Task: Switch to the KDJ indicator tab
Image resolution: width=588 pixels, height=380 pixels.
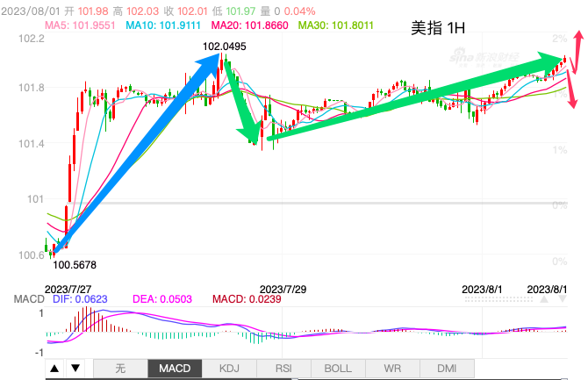Action: pos(229,369)
